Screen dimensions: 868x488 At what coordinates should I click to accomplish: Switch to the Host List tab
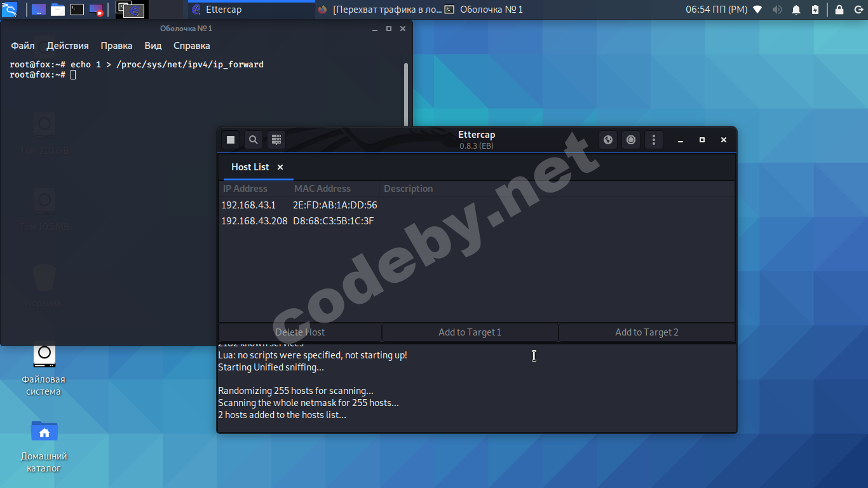[x=250, y=167]
